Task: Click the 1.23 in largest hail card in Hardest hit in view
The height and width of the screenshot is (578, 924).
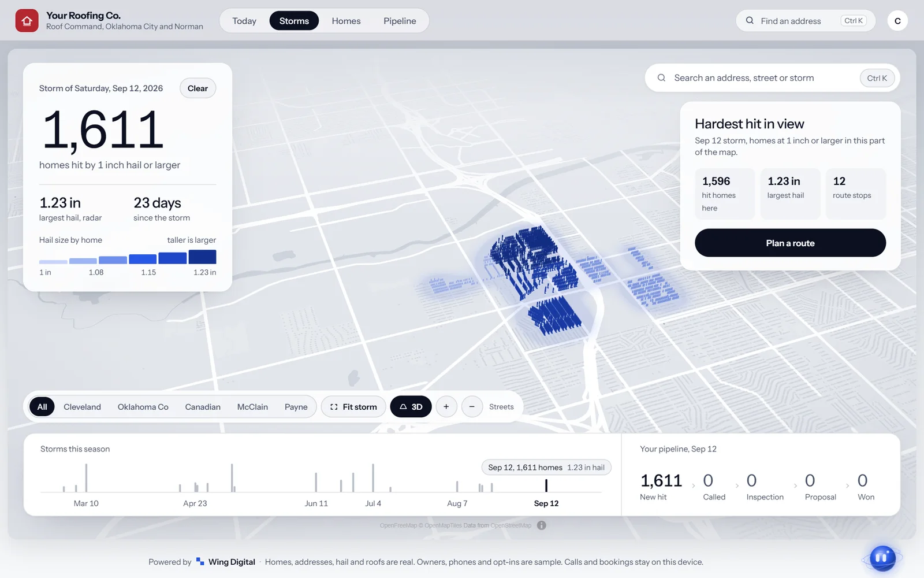Action: coord(790,194)
